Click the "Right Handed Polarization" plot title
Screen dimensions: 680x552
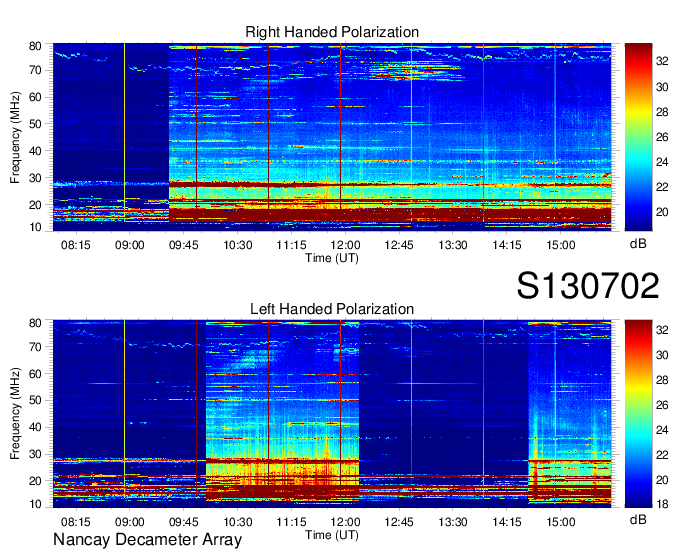click(x=332, y=32)
